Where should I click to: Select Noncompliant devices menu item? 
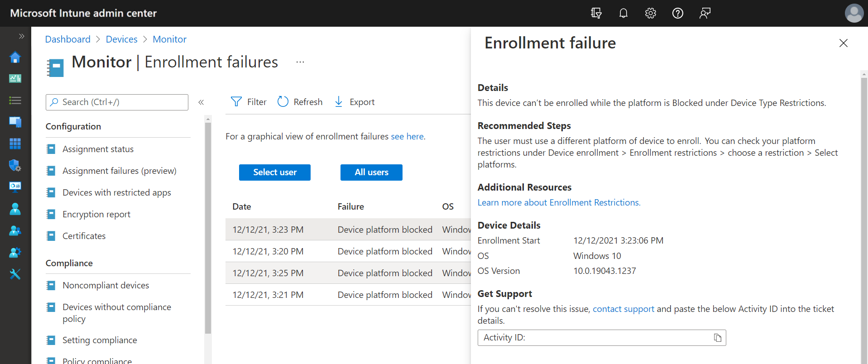point(106,285)
